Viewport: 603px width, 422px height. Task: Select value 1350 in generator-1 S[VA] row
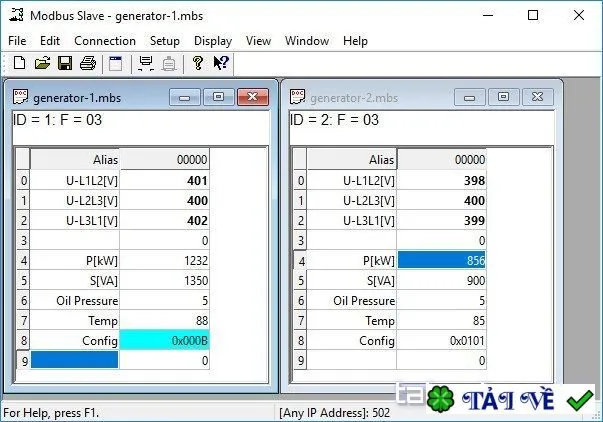coord(165,280)
